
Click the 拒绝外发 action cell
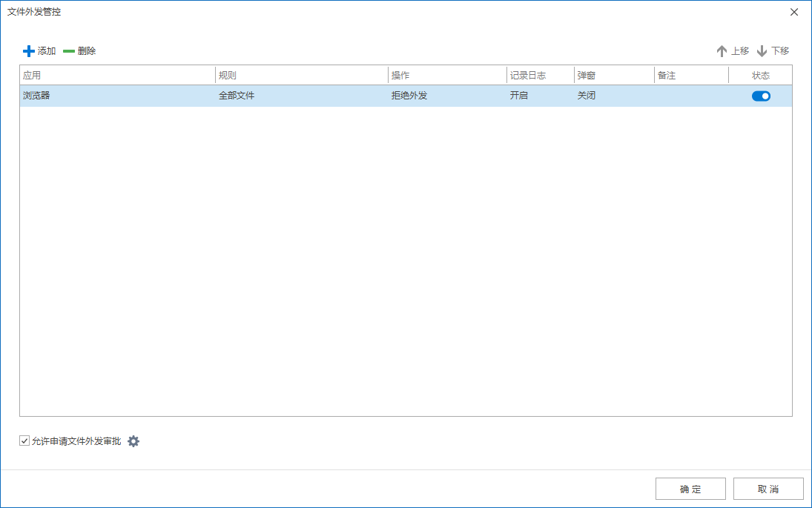coord(409,96)
